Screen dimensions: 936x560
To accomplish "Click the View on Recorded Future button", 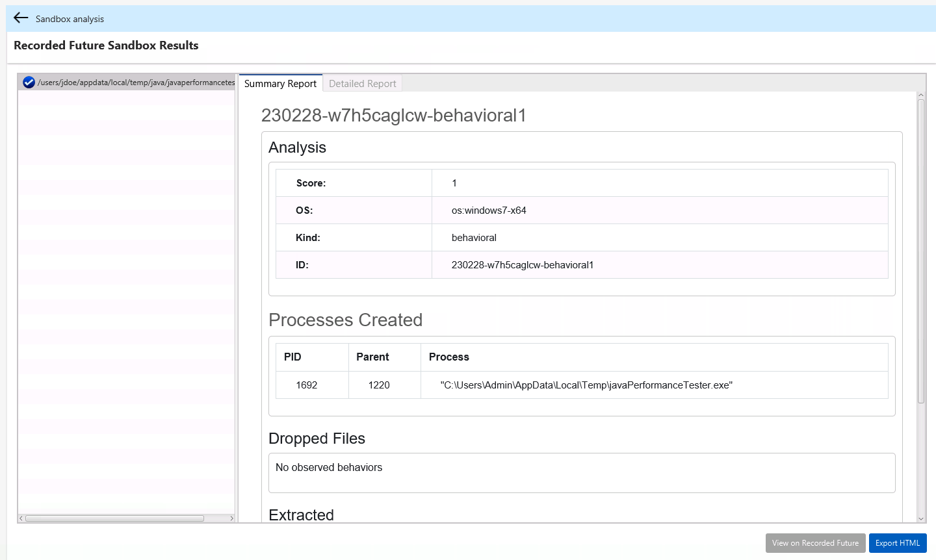I will point(815,543).
